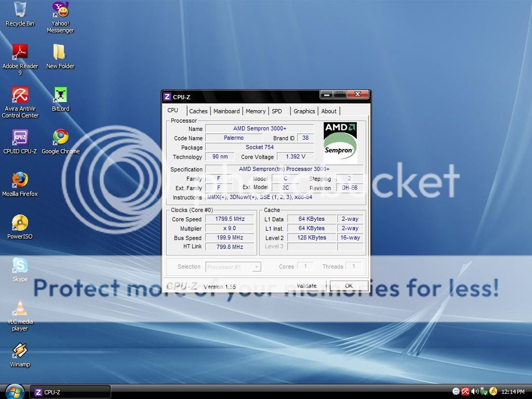
Task: Minimize the CPU-Z window
Action: click(x=327, y=95)
